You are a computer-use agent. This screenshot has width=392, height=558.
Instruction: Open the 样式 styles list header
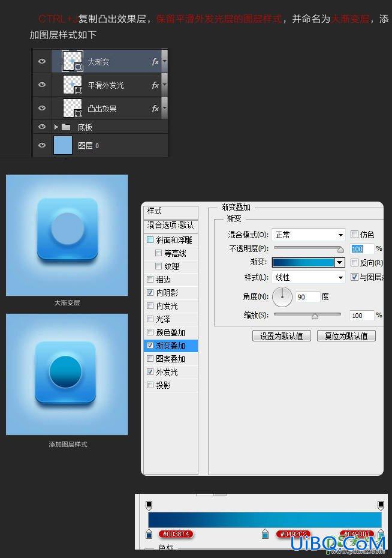170,211
